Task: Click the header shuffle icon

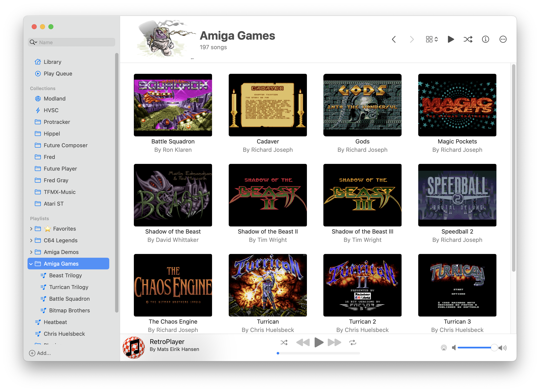Action: tap(468, 39)
